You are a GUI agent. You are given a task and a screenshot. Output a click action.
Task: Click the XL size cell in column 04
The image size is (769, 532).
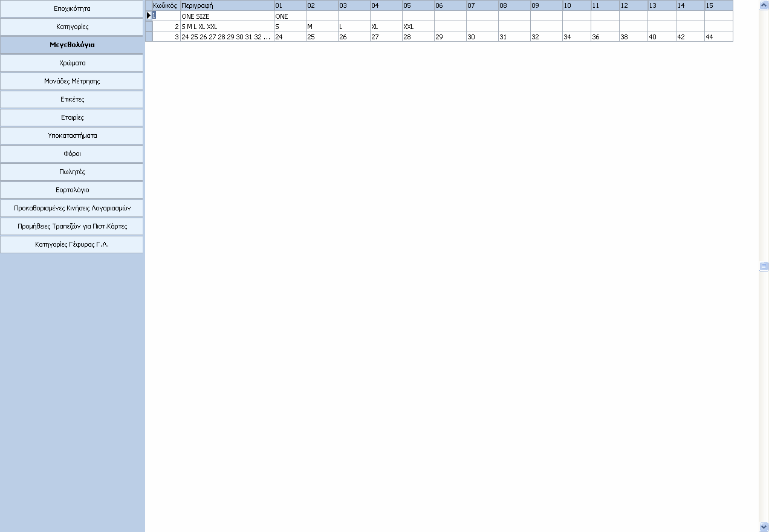(386, 27)
